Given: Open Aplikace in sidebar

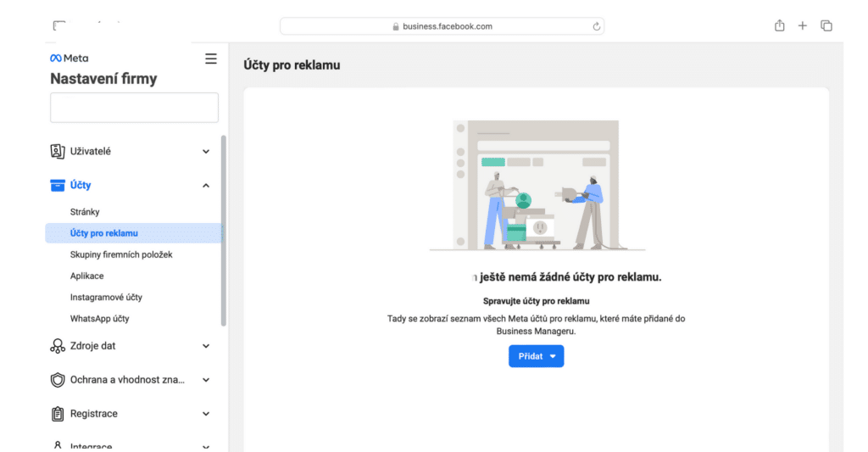Looking at the screenshot, I should [87, 276].
